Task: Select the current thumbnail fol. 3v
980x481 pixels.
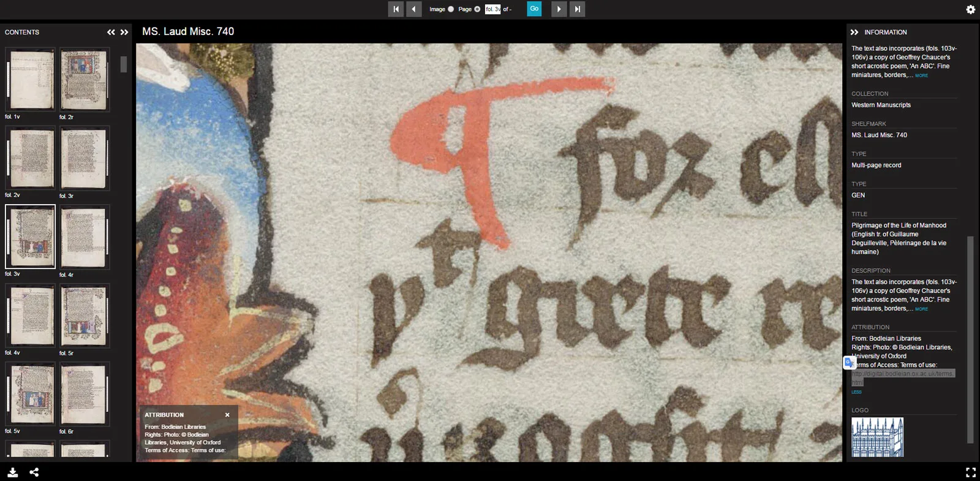Action: [31, 237]
